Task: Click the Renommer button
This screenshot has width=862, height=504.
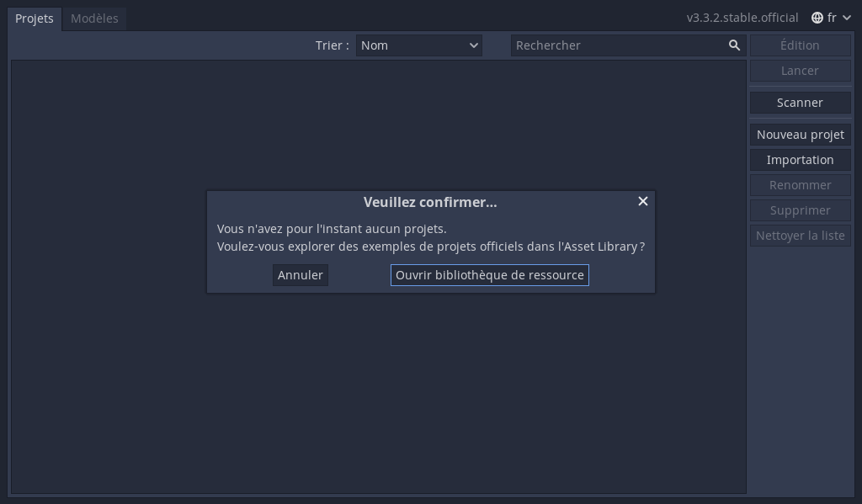Action: [x=800, y=184]
